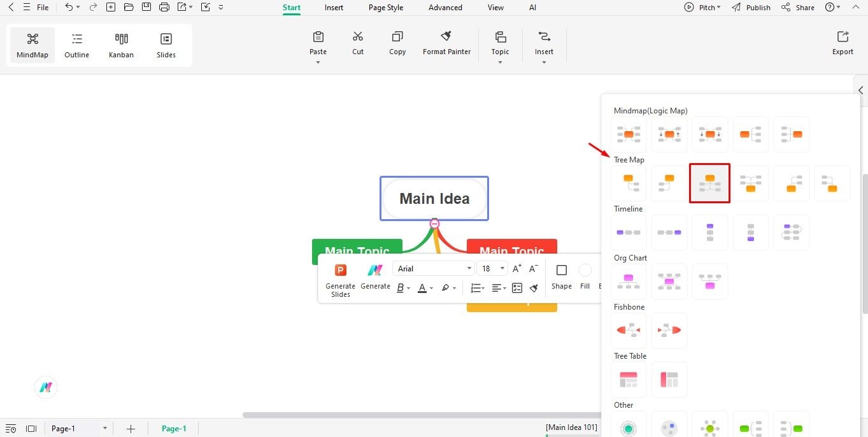The image size is (868, 437).
Task: Select first Mindmap Logic Map layout
Action: tap(629, 134)
